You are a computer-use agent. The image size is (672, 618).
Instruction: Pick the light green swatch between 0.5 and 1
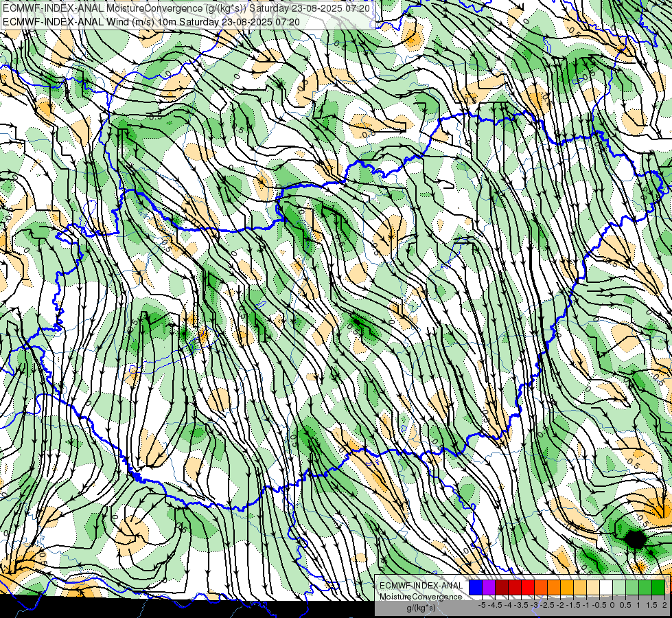[632, 587]
